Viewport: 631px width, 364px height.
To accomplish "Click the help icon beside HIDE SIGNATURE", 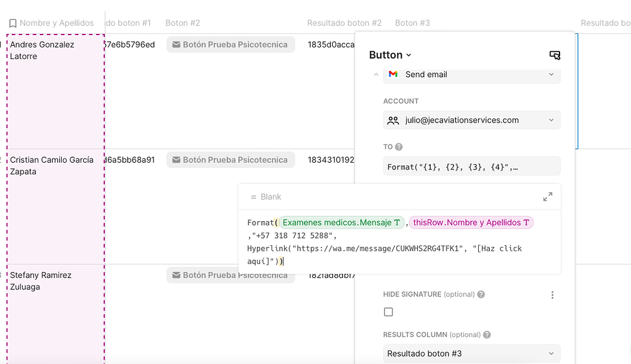I will tap(481, 294).
